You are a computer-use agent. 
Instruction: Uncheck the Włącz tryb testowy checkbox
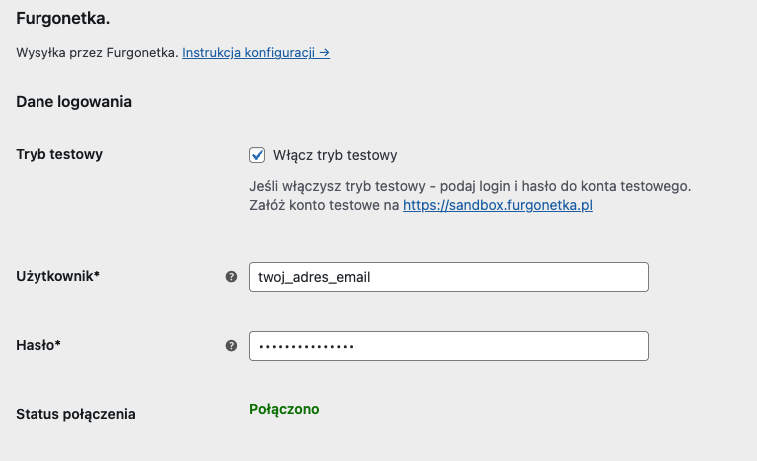click(257, 155)
